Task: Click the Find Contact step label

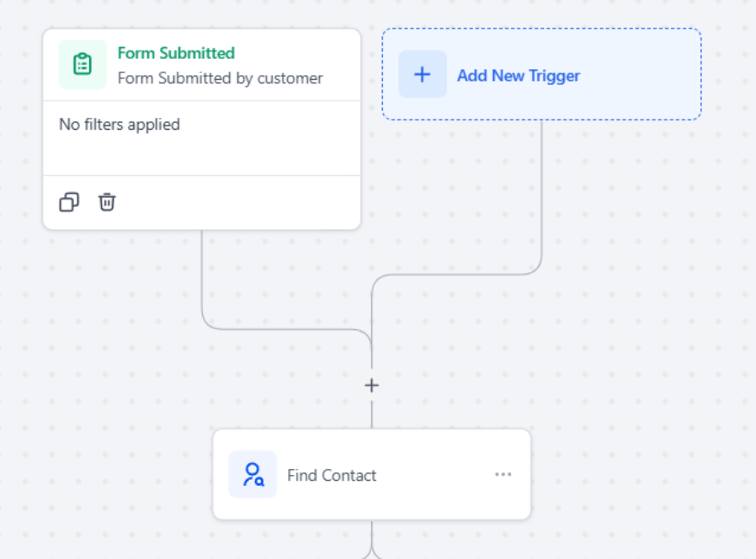Action: pyautogui.click(x=332, y=476)
